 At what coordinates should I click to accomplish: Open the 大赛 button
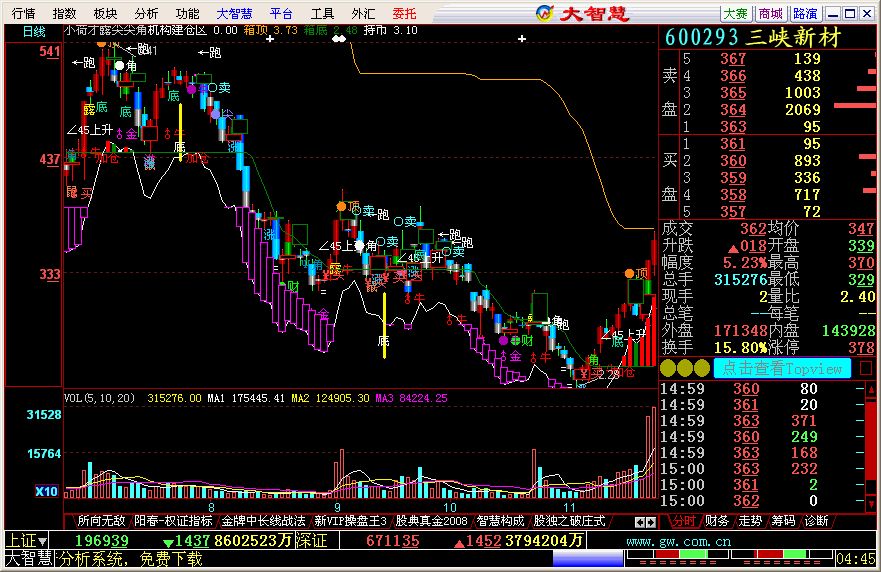coord(735,13)
